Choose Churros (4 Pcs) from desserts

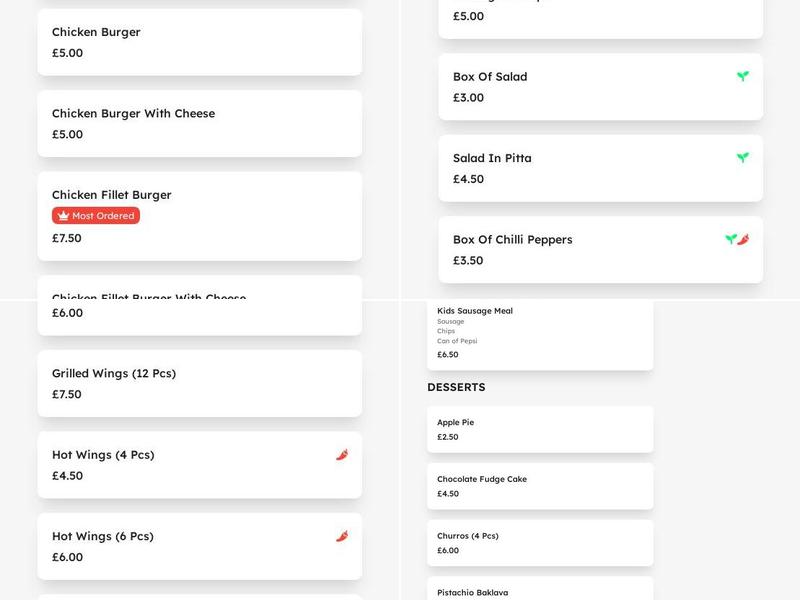coord(539,542)
